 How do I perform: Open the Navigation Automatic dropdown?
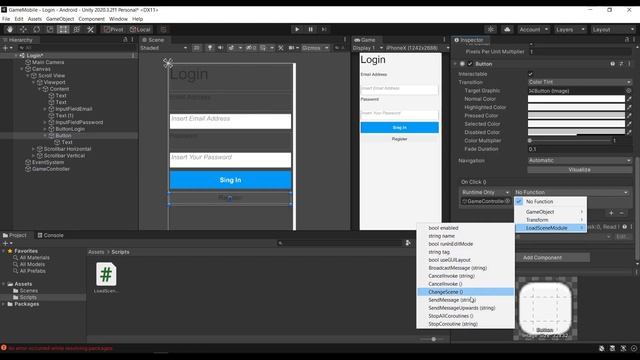(580, 160)
